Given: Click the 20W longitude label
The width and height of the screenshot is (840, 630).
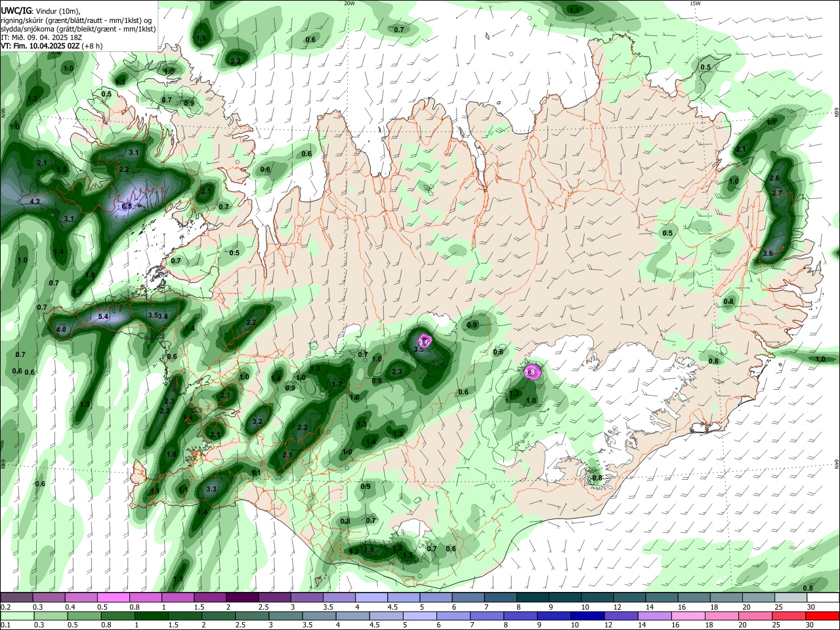Looking at the screenshot, I should (349, 3).
